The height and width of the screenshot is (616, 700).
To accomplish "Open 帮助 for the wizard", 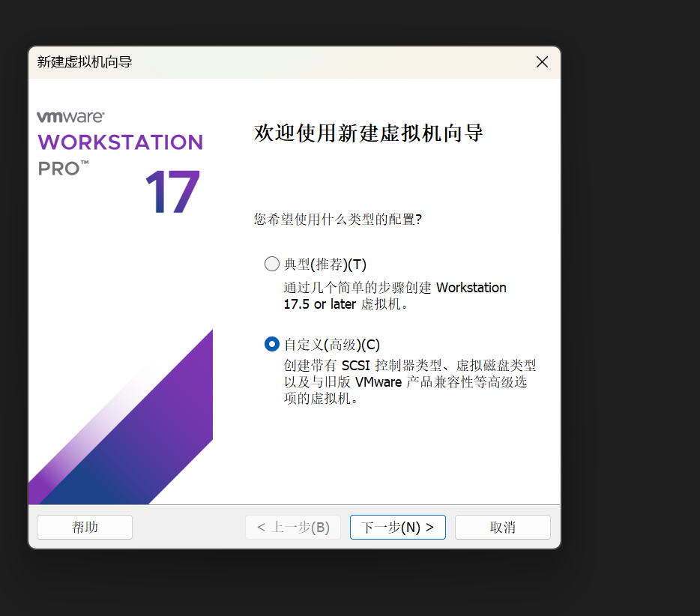I will (85, 527).
